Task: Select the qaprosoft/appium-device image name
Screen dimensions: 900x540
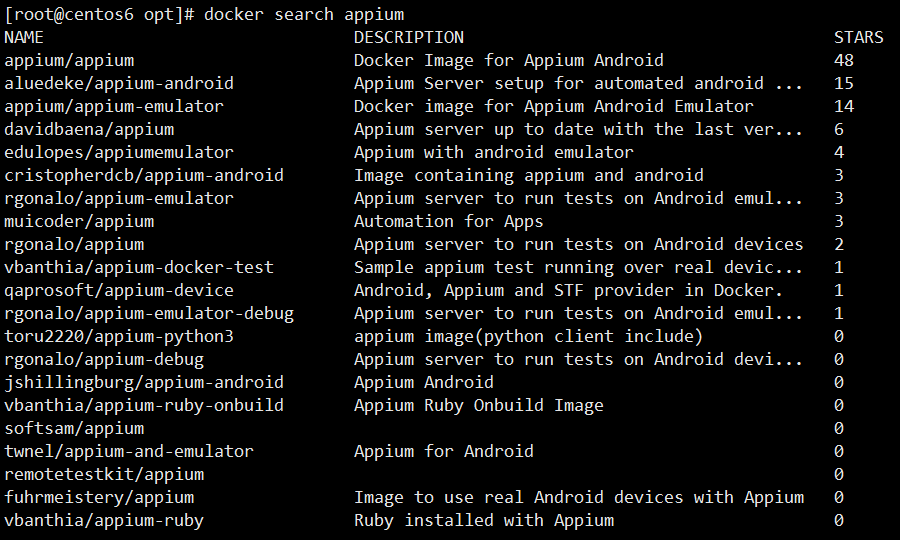Action: [119, 290]
